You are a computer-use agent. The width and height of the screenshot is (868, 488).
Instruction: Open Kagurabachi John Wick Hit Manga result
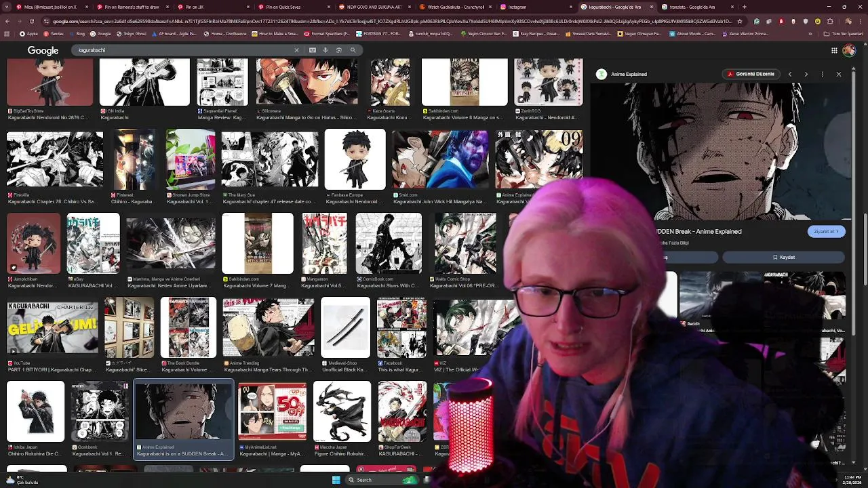[439, 168]
